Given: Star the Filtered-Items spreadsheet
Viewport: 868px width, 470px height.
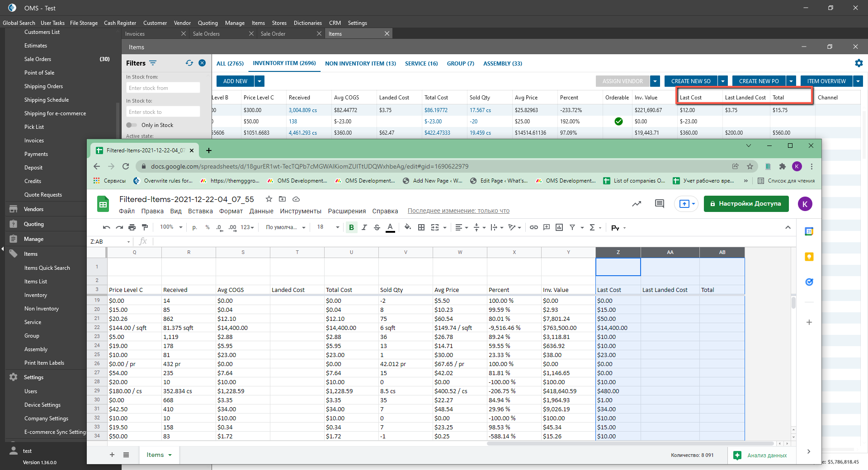Looking at the screenshot, I should (269, 199).
